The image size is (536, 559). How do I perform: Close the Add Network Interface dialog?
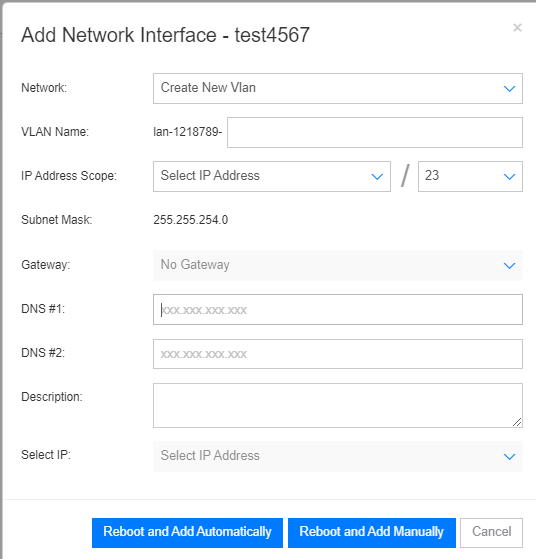tap(517, 27)
